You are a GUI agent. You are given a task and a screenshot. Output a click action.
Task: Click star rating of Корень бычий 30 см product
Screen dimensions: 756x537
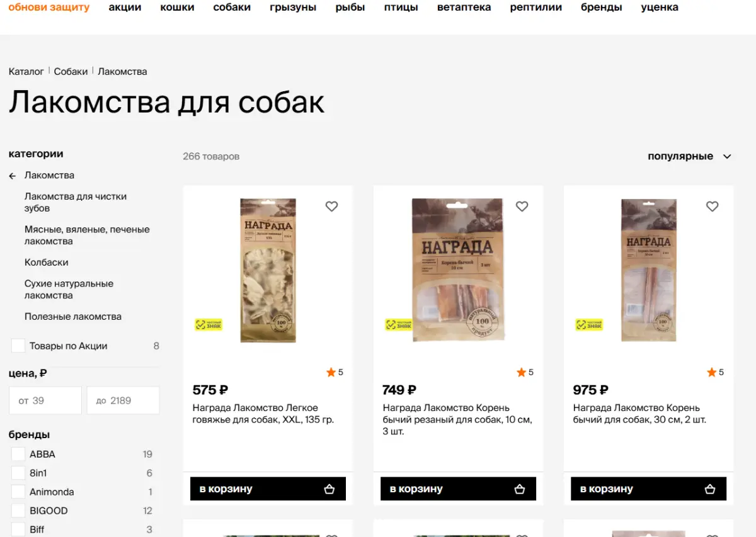(x=715, y=372)
